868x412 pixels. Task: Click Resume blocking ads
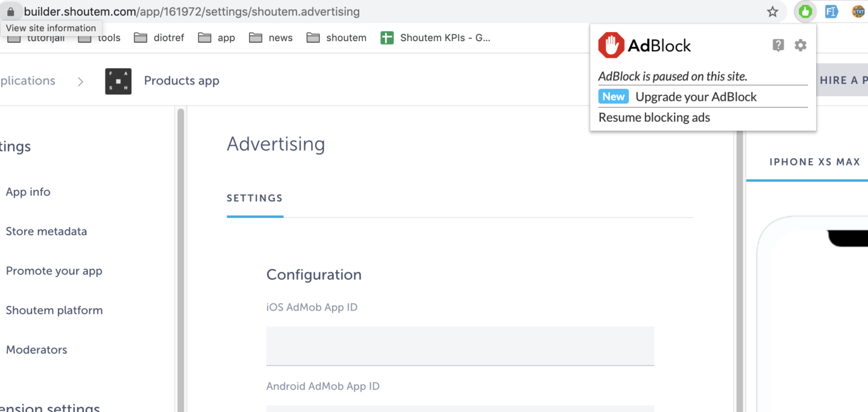[x=654, y=118]
